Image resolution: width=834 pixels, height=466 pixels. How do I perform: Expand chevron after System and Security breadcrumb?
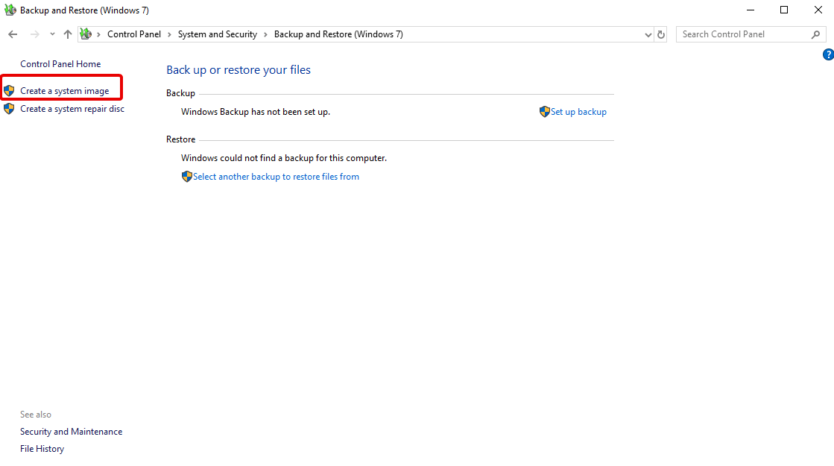pyautogui.click(x=265, y=34)
